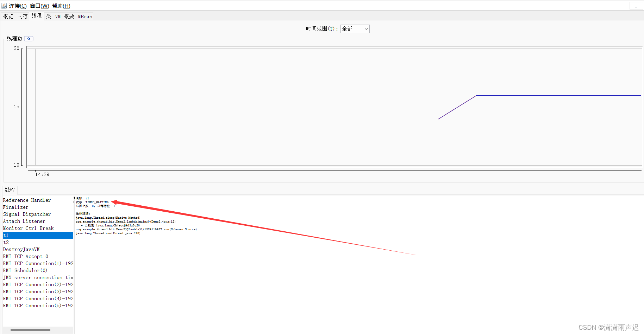Image resolution: width=644 pixels, height=334 pixels.
Task: Open the VM 概要 tab
Action: (x=64, y=16)
